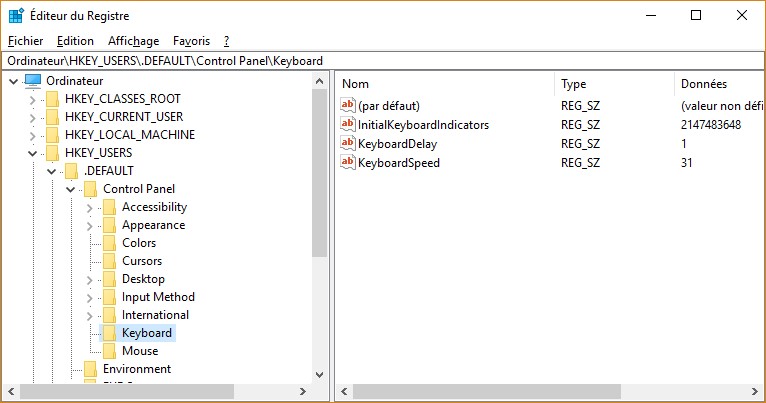Expand the HKEY_CLASSES_ROOT key
This screenshot has width=766, height=403.
point(32,99)
